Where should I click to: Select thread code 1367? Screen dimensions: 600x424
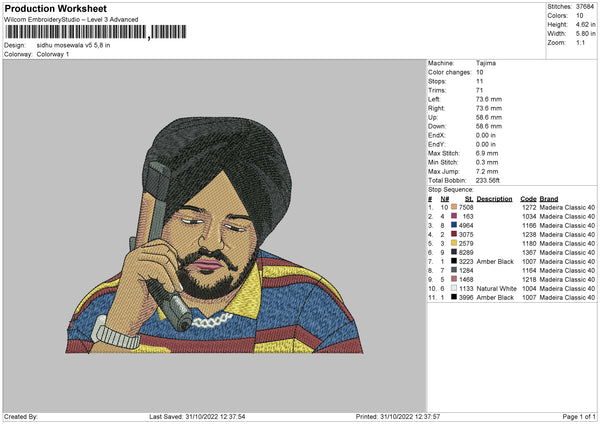[529, 253]
